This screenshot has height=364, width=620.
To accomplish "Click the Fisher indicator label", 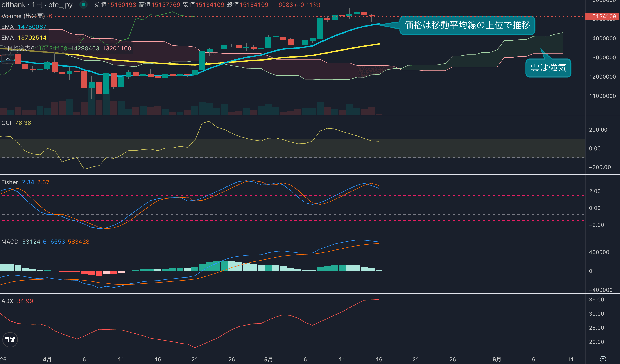I will (10, 182).
